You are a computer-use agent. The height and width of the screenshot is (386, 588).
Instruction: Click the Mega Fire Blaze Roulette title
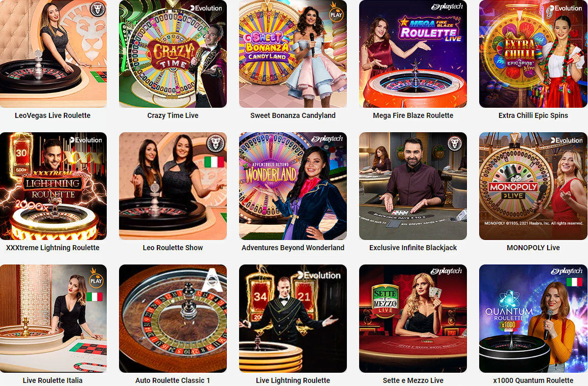pyautogui.click(x=413, y=115)
